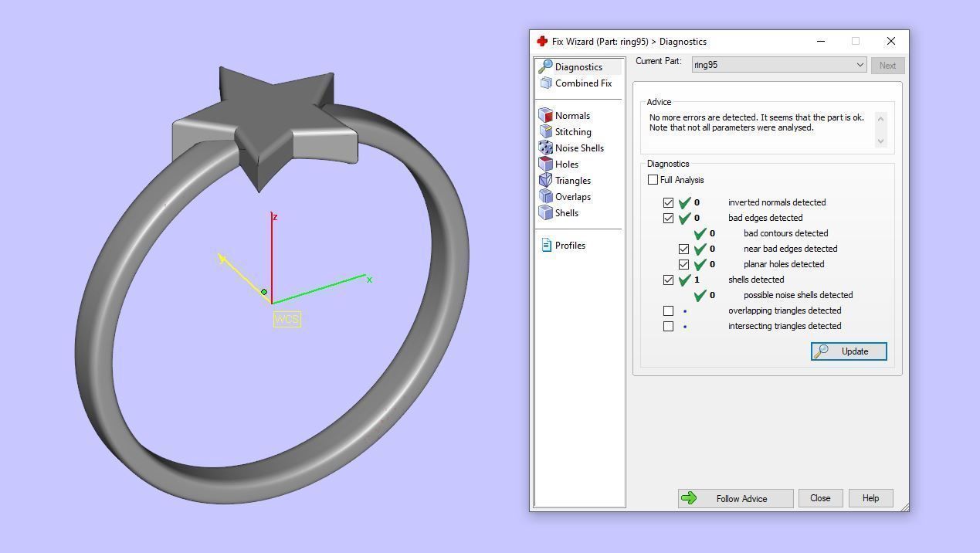
Task: Go to the Stitching page
Action: (x=573, y=132)
